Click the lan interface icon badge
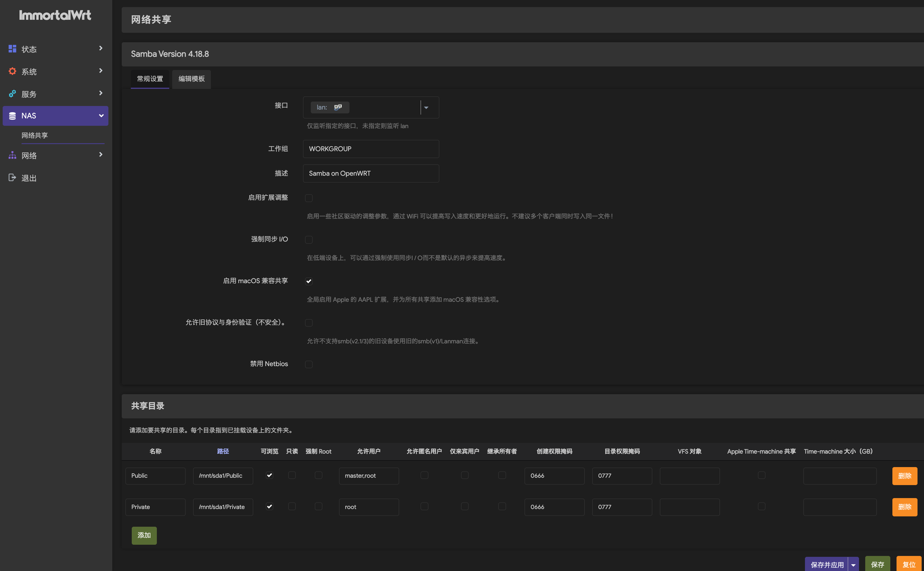Screen dimensions: 924x571 338,107
